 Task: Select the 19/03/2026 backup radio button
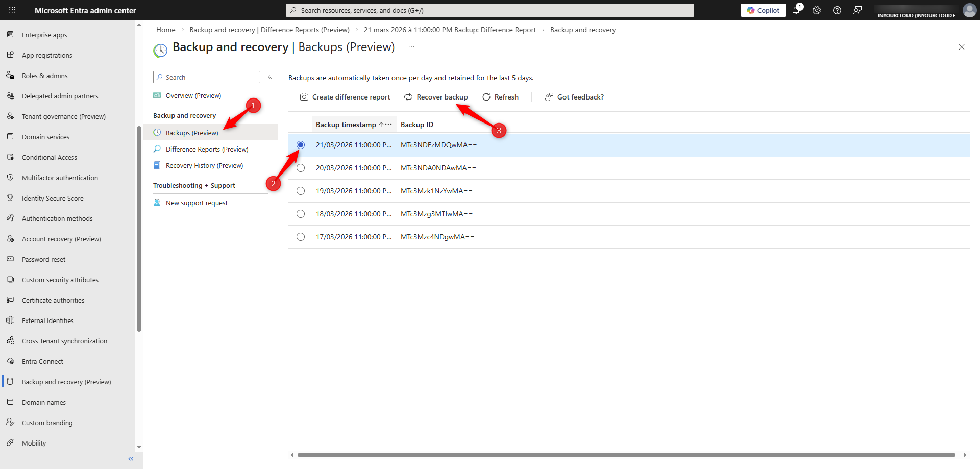pyautogui.click(x=301, y=191)
